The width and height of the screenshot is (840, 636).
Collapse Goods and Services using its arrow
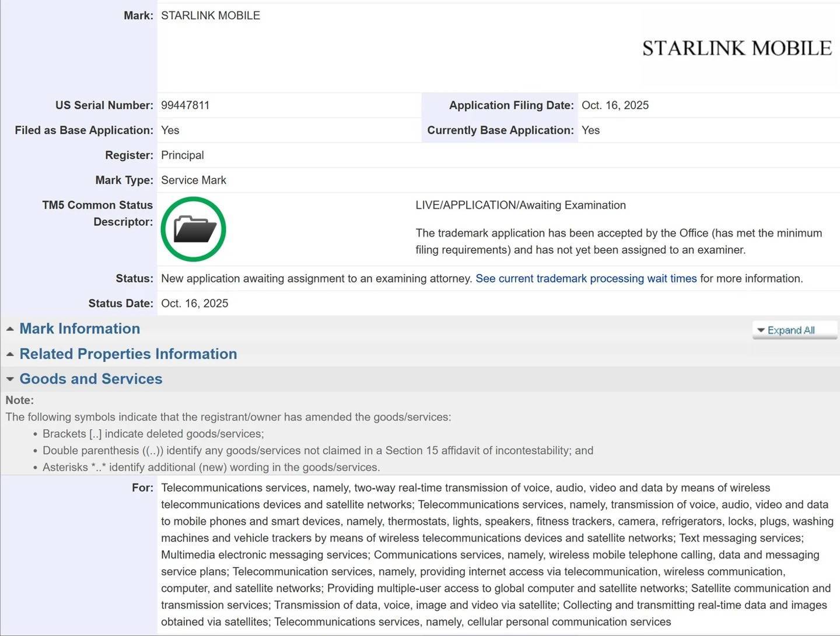[x=10, y=380]
